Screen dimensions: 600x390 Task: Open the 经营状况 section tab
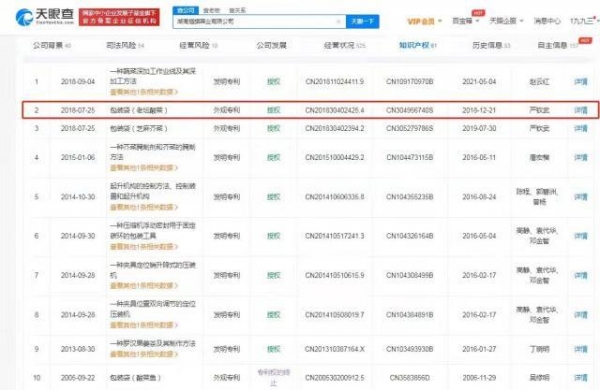pos(344,46)
